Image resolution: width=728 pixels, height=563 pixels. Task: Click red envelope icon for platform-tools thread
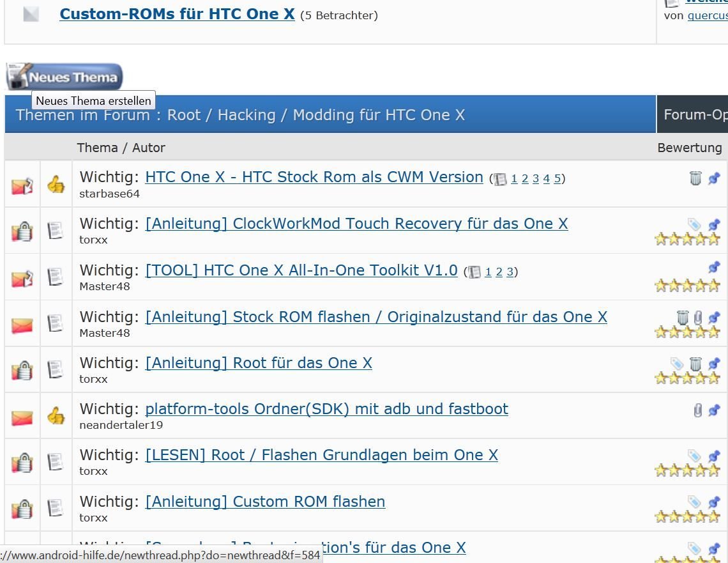click(22, 418)
